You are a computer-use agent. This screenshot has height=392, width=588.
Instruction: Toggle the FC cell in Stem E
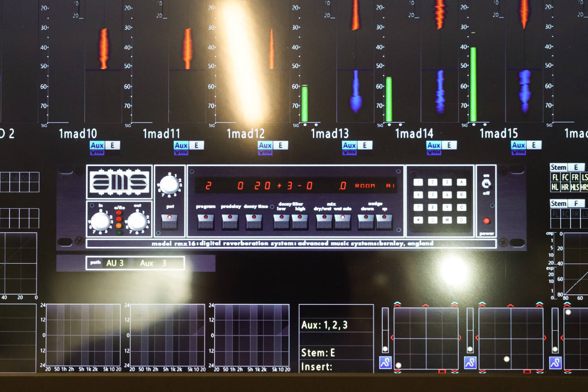pos(565,178)
